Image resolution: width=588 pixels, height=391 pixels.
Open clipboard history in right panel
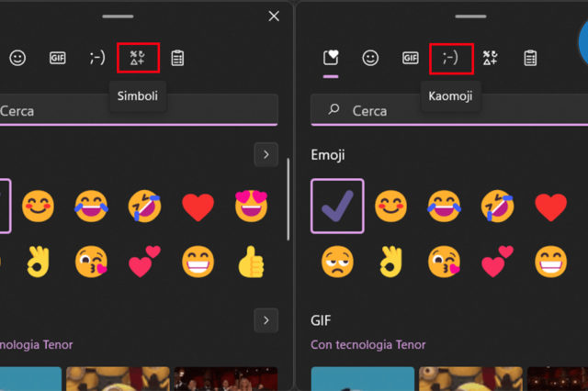coord(530,58)
